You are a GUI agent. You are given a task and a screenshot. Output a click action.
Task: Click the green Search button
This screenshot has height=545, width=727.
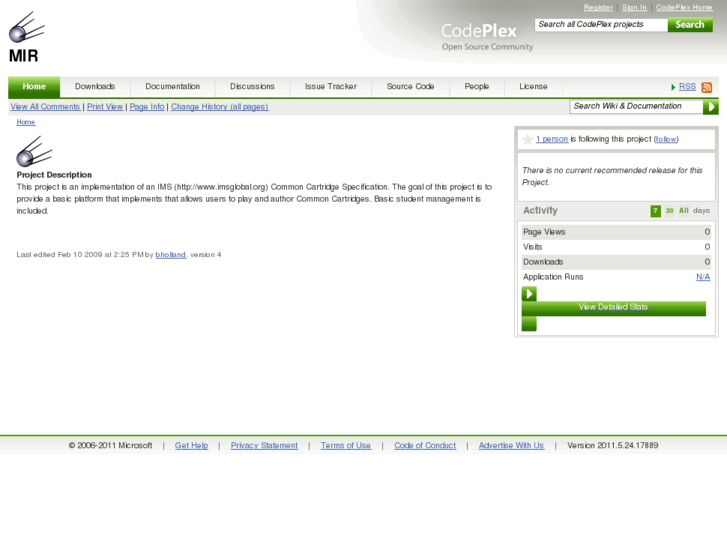click(690, 25)
